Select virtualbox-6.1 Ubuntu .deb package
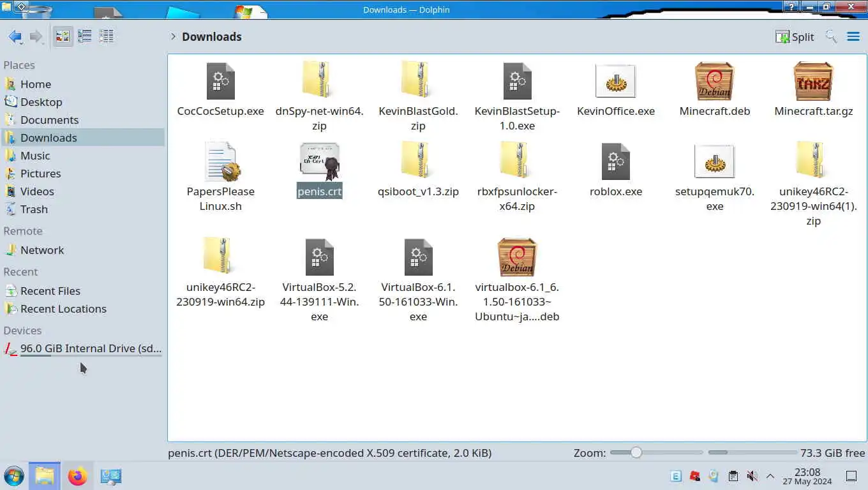The image size is (868, 490). point(517,257)
